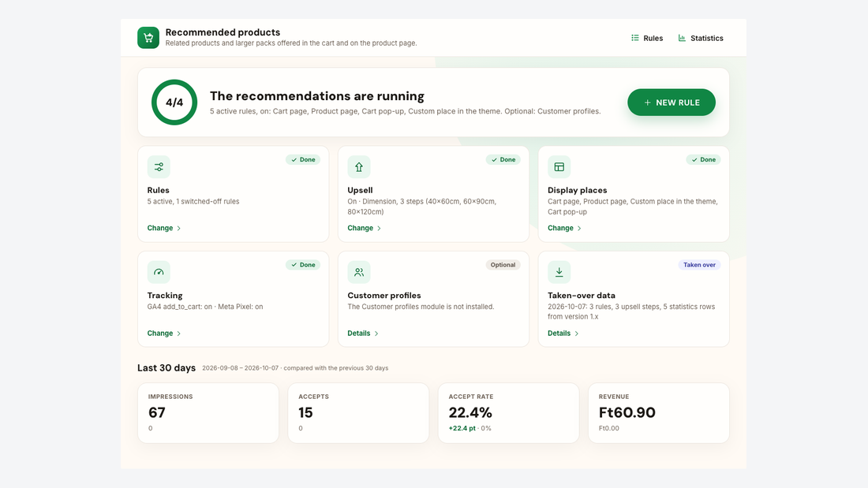Click the Ft0.00 previous revenue value
868x488 pixels.
[609, 428]
